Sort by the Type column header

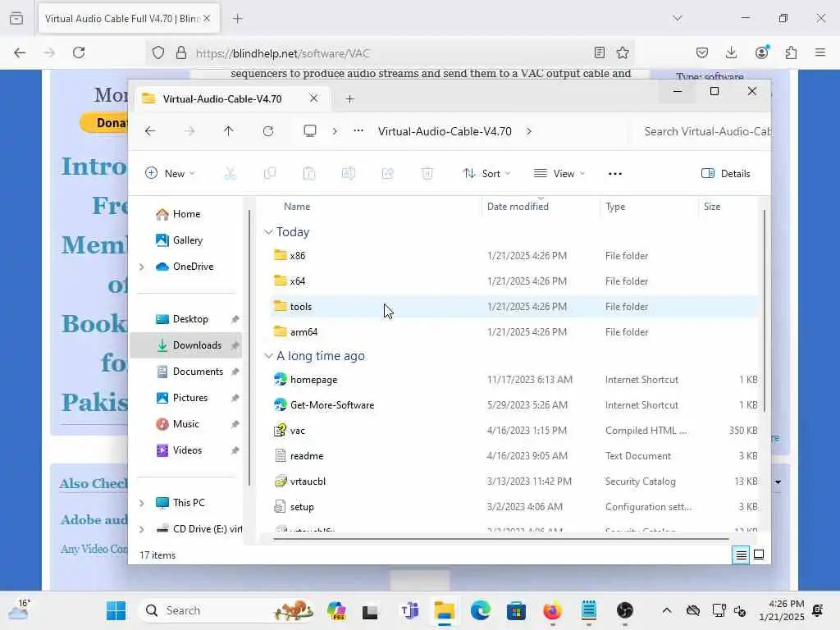coord(615,207)
